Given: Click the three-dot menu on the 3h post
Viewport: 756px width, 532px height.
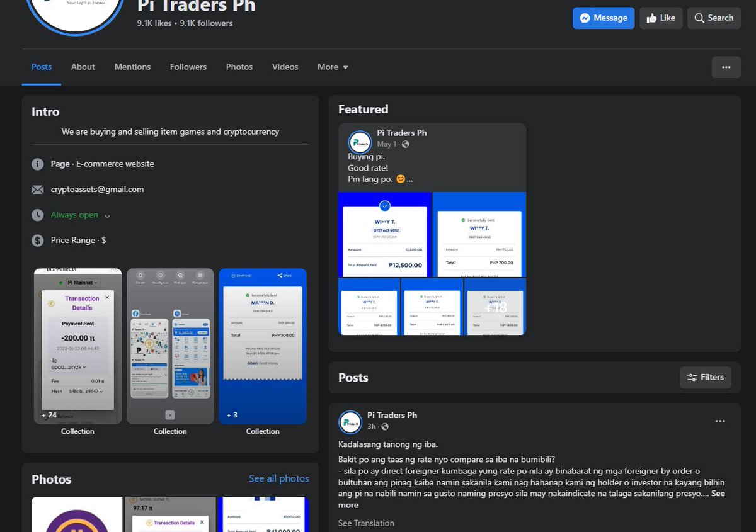Looking at the screenshot, I should [x=720, y=421].
